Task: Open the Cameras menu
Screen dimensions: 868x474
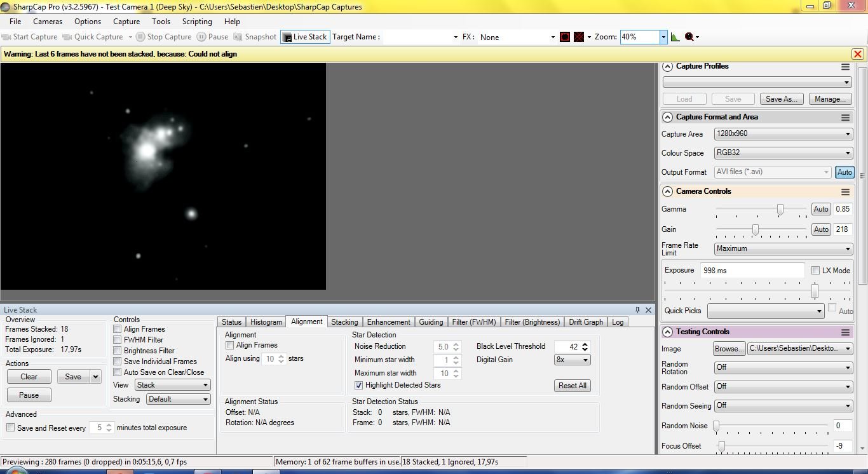Action: 48,22
